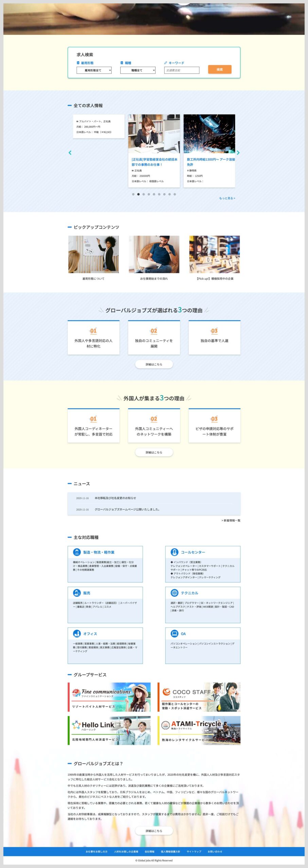The image size is (308, 868).
Task: Click the office worker job photo
Action: 154,134
